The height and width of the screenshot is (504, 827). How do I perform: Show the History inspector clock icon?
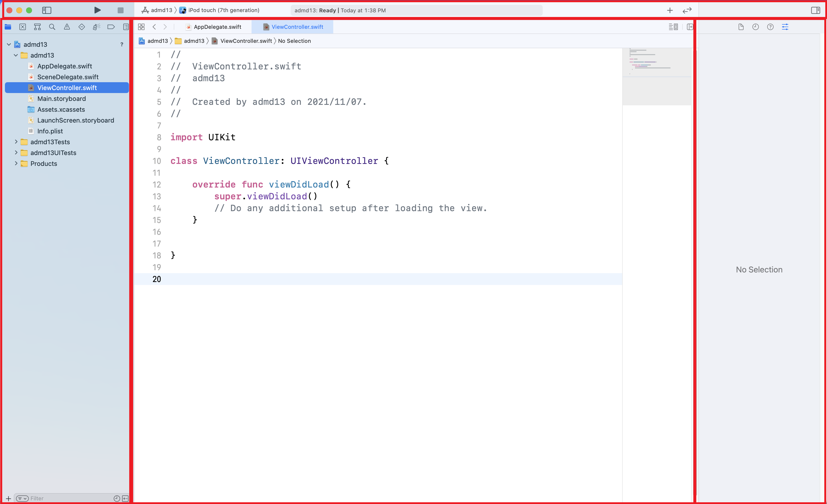(756, 27)
